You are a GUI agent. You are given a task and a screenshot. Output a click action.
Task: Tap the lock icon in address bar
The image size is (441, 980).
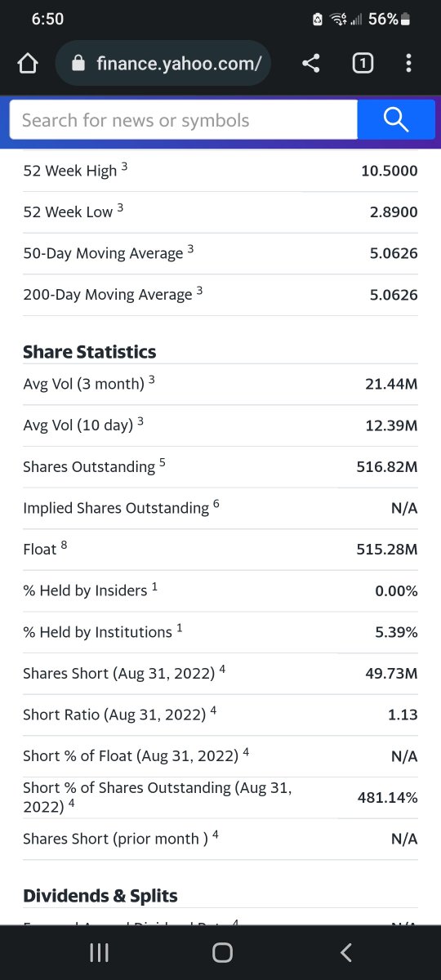point(79,64)
